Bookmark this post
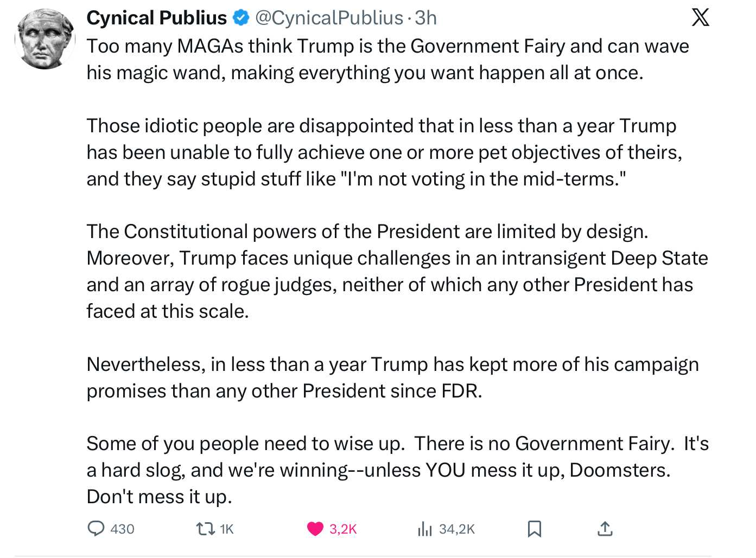 (535, 528)
